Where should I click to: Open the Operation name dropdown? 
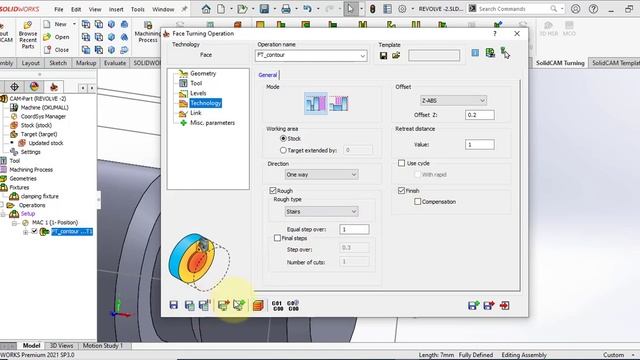point(362,56)
